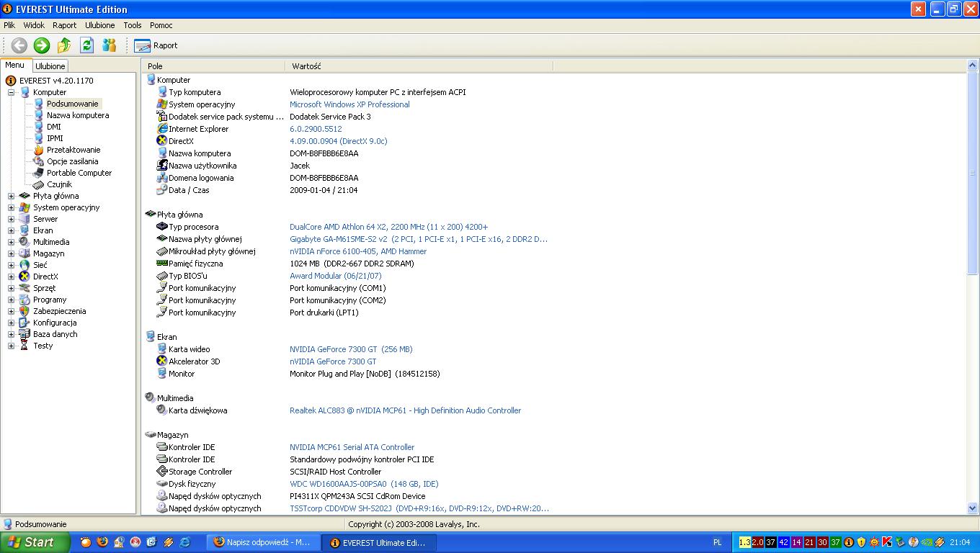The height and width of the screenshot is (553, 980).
Task: Click the DualCore AMD Athlon 64 X2 link
Action: coord(389,227)
